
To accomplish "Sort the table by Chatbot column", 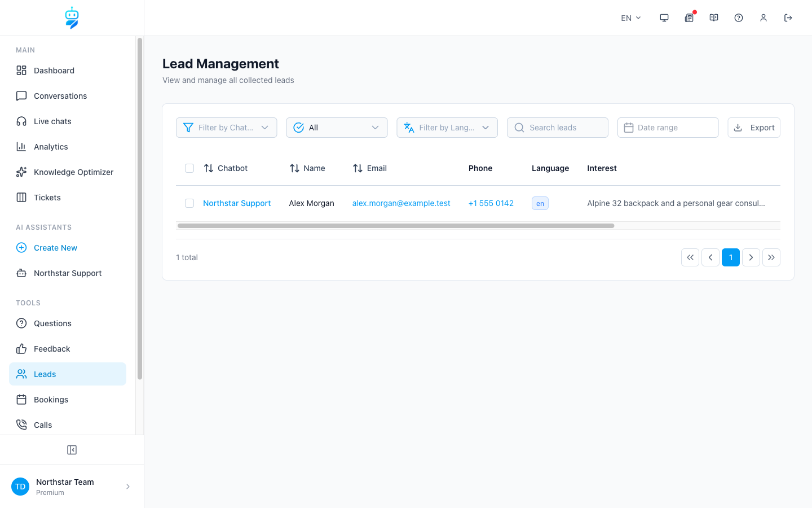I will [226, 168].
